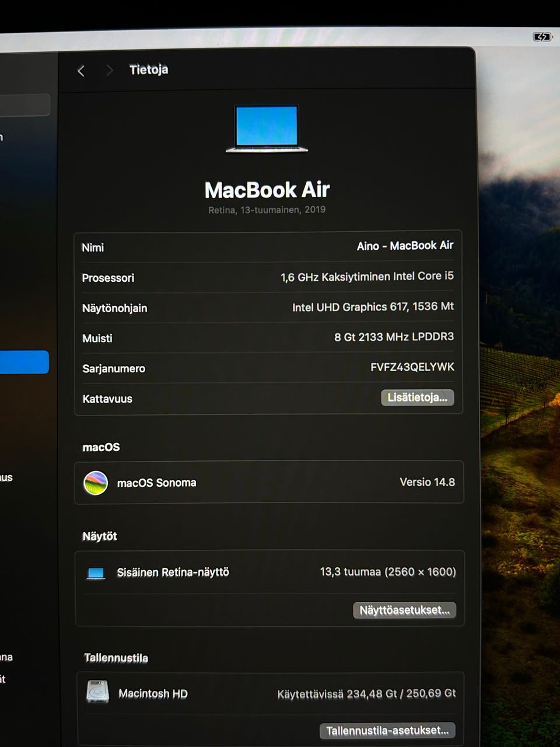
Task: Go forward with the right chevron arrow
Action: coord(109,71)
